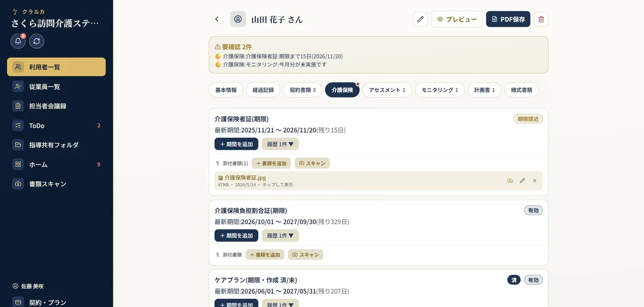Add document to 介護保険者証 attachments

271,163
